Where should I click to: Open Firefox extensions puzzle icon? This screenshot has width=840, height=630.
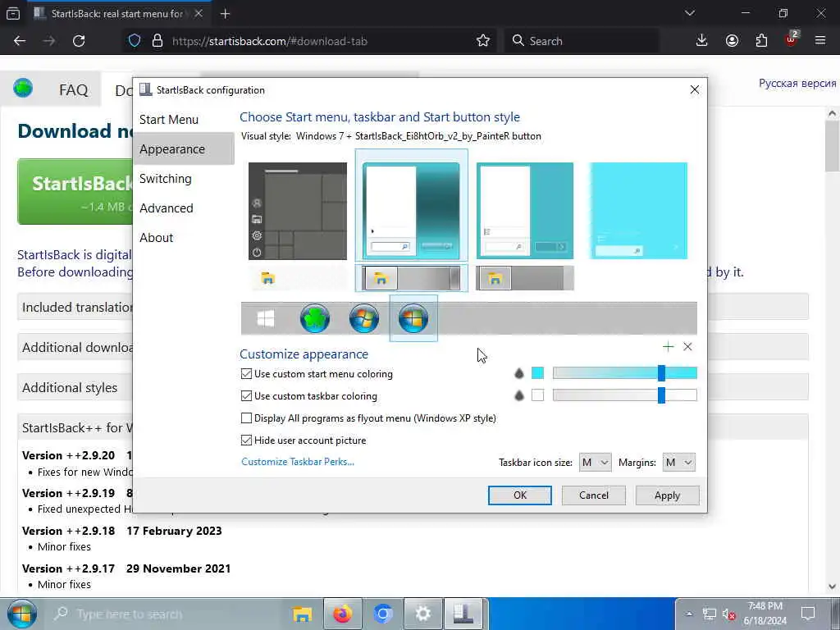pos(761,41)
